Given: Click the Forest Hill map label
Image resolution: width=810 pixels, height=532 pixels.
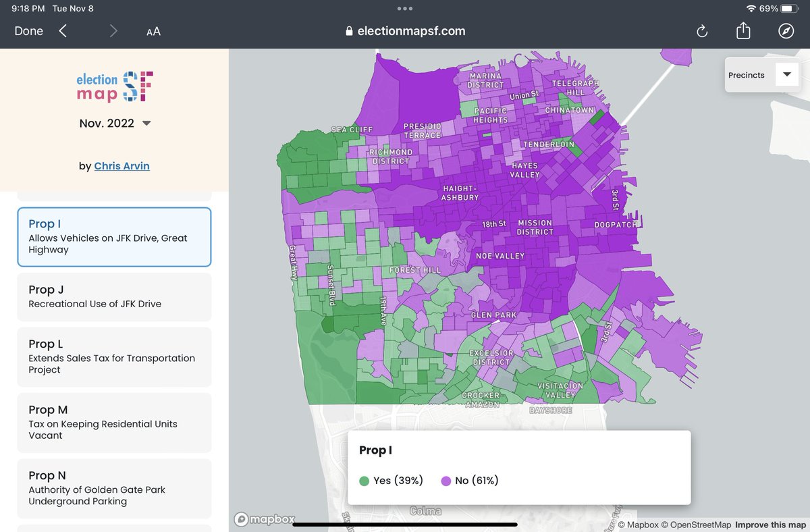Looking at the screenshot, I should click(415, 270).
